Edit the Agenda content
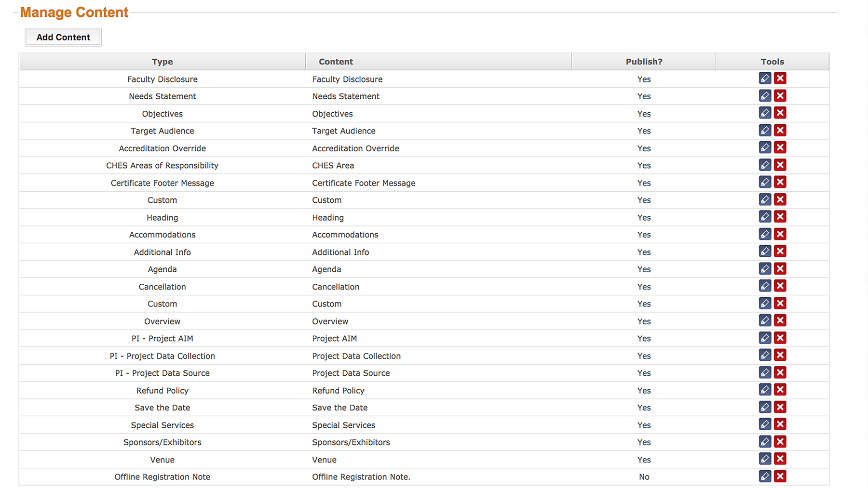868x488 pixels. tap(765, 269)
